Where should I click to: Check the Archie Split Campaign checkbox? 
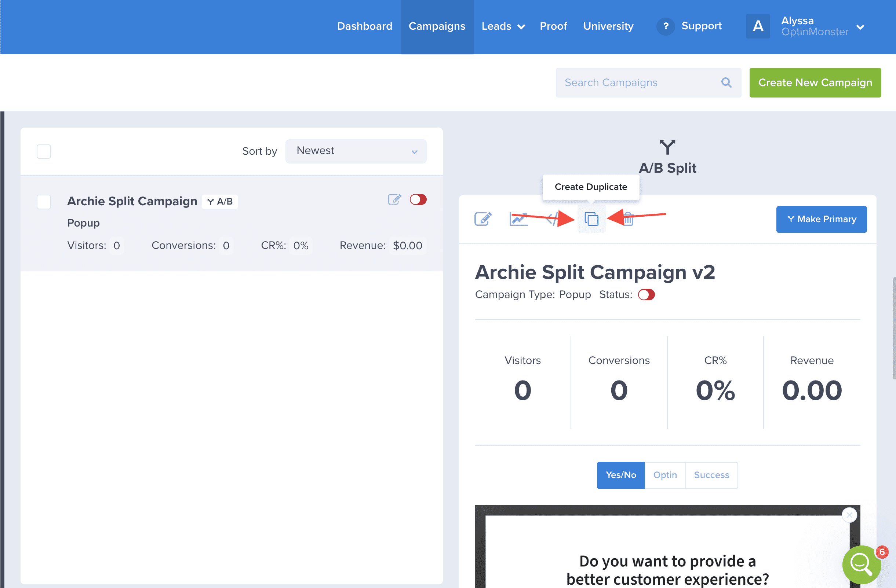tap(44, 202)
